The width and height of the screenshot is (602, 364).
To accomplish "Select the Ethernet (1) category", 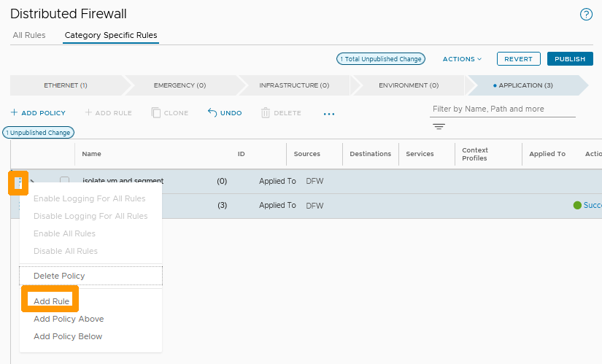I will coord(66,85).
